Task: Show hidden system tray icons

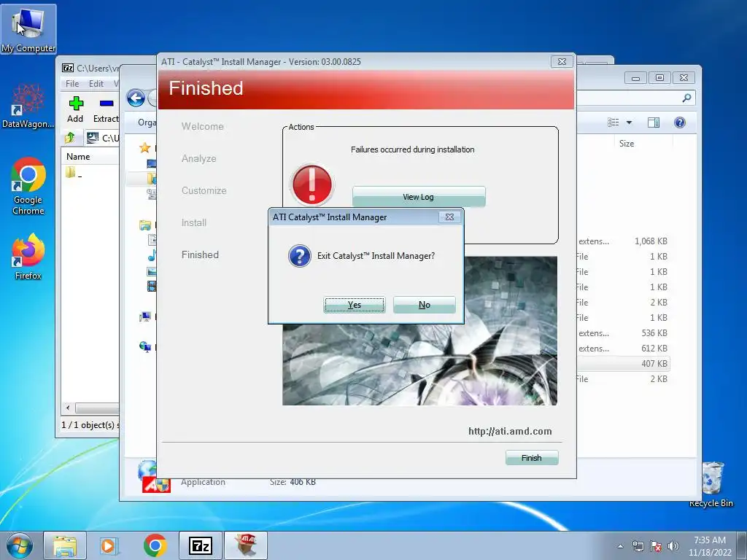Action: point(620,546)
